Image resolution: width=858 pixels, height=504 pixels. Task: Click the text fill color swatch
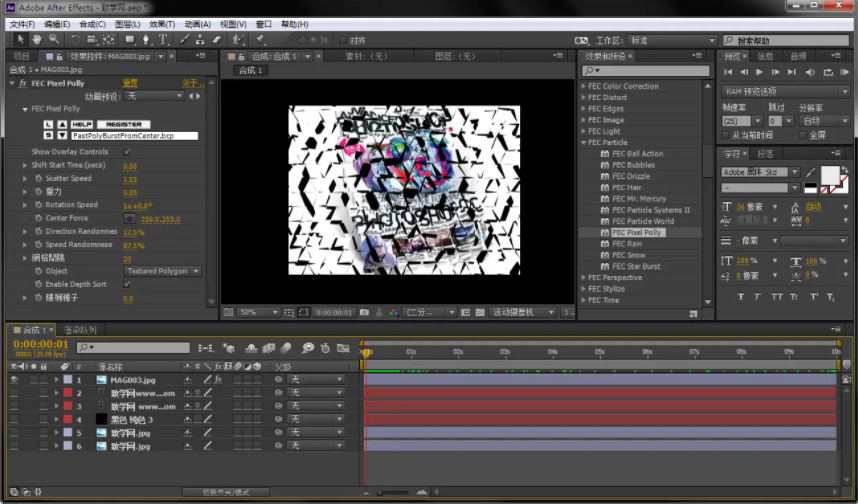tap(830, 175)
